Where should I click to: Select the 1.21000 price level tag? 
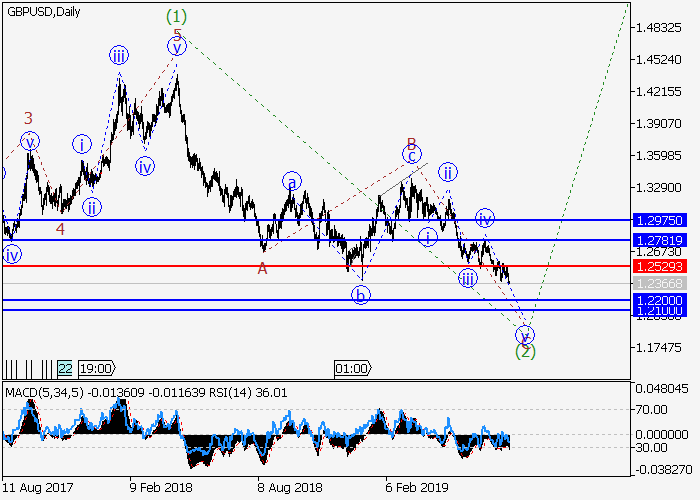coord(656,311)
